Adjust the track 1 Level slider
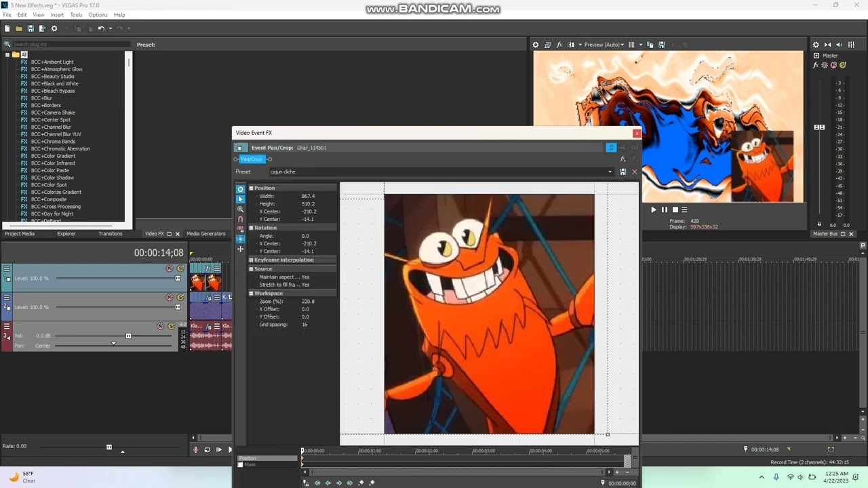The image size is (868, 488). pyautogui.click(x=178, y=279)
